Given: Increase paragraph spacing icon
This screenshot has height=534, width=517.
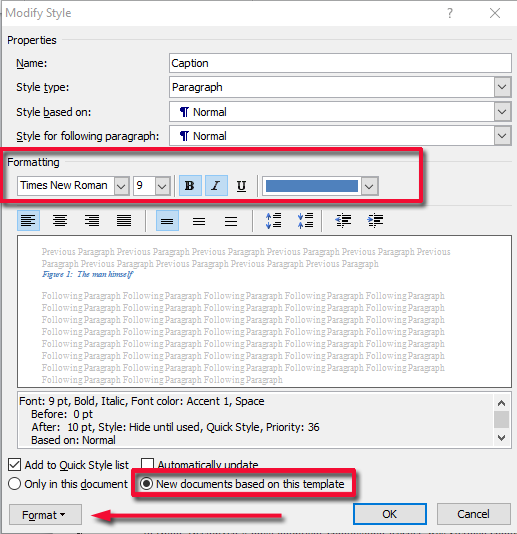Looking at the screenshot, I should (273, 220).
